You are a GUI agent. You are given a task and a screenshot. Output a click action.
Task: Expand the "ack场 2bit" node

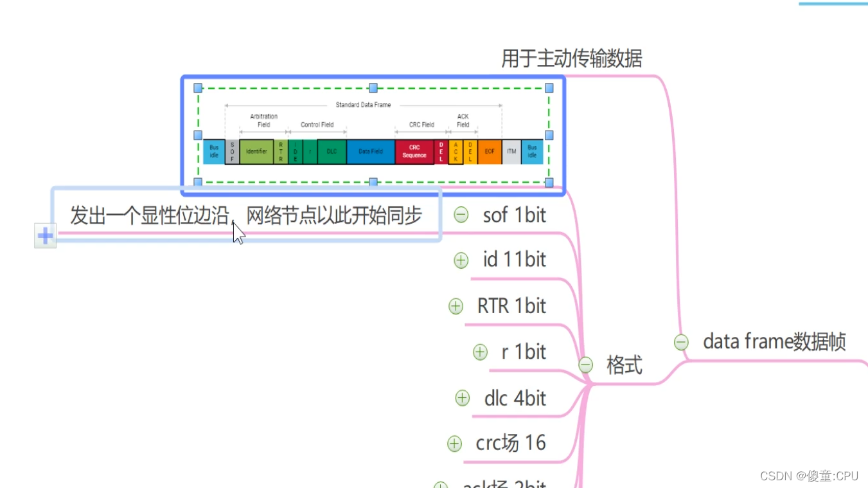(440, 484)
